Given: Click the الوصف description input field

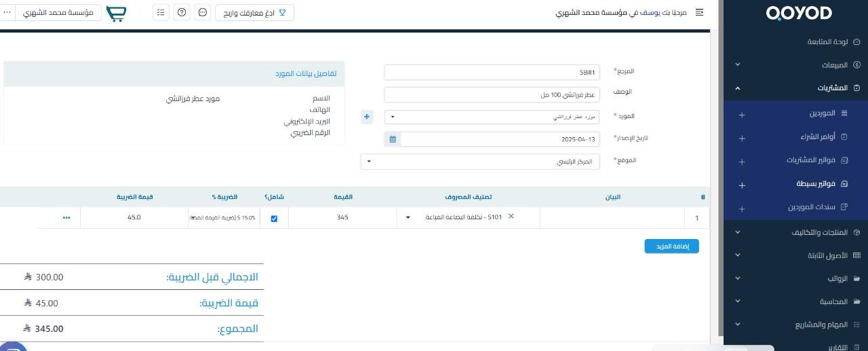Looking at the screenshot, I should point(492,94).
